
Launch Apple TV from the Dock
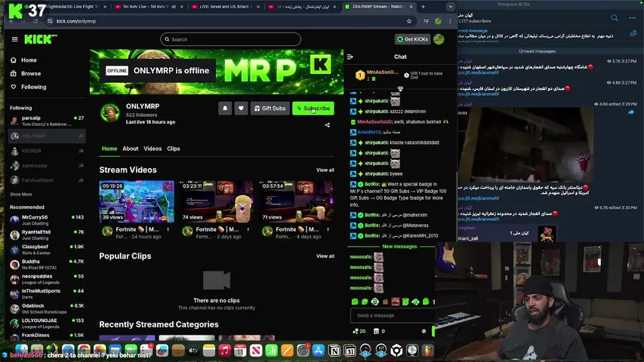pos(193,351)
